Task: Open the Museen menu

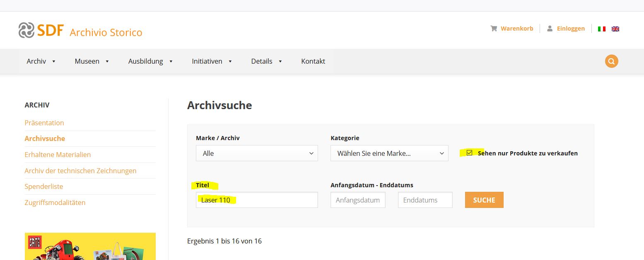Action: 92,61
